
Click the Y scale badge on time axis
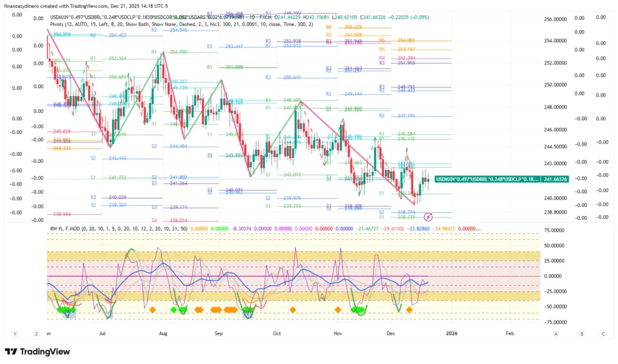(13, 333)
